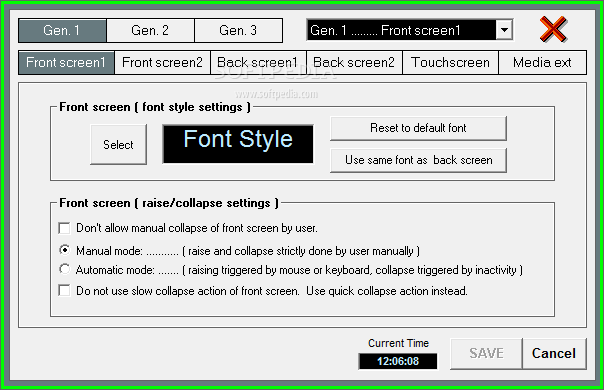
Task: Open the Back screen1 tab
Action: point(258,62)
